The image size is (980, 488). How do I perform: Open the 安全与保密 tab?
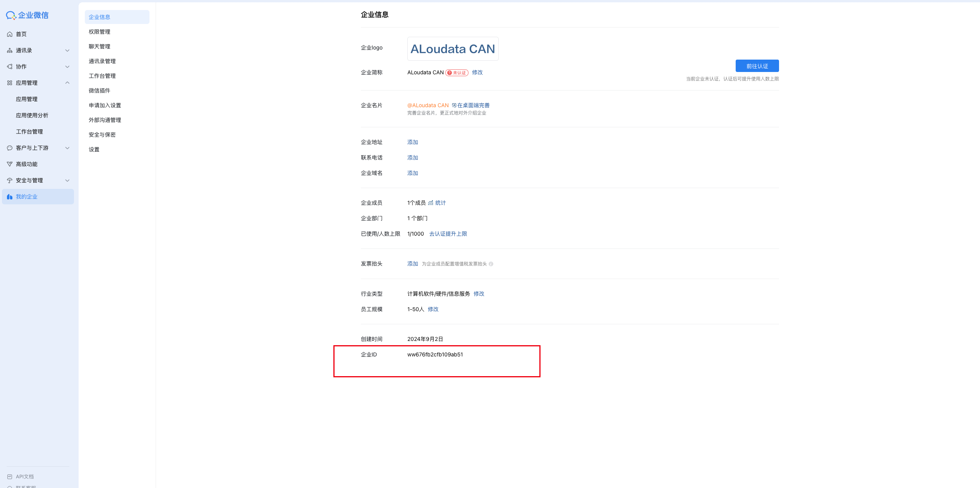click(x=117, y=135)
